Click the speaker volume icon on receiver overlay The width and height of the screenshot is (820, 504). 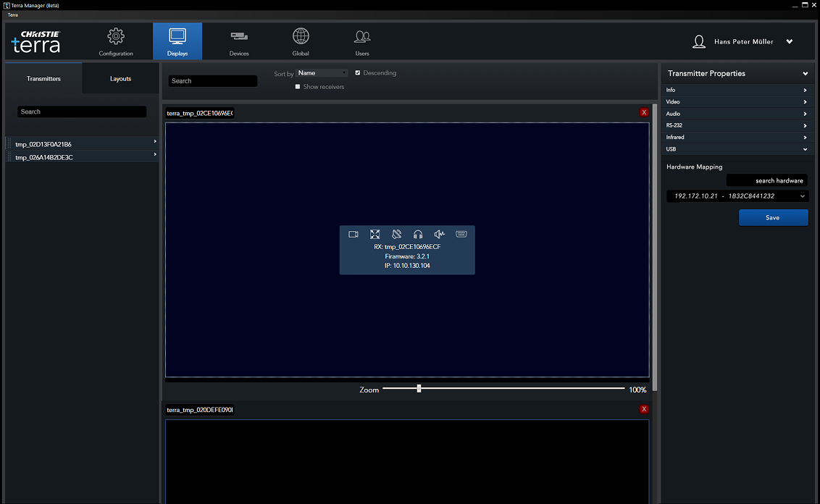439,233
